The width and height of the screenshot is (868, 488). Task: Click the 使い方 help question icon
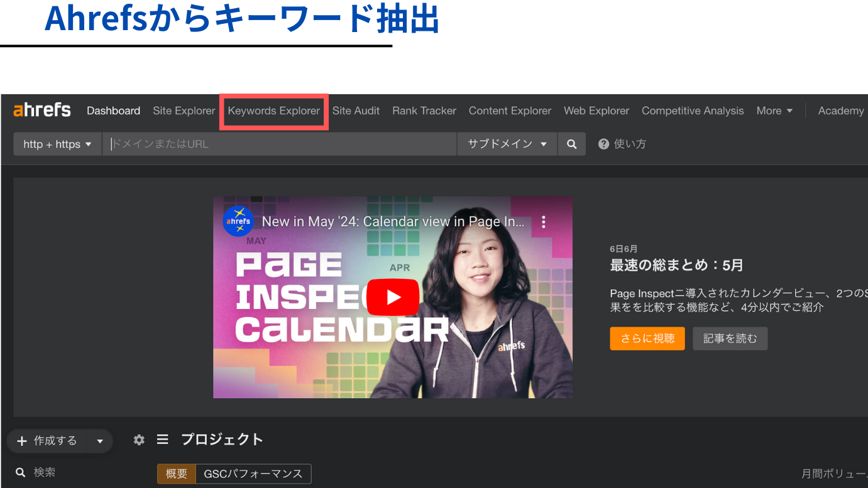[x=603, y=144]
